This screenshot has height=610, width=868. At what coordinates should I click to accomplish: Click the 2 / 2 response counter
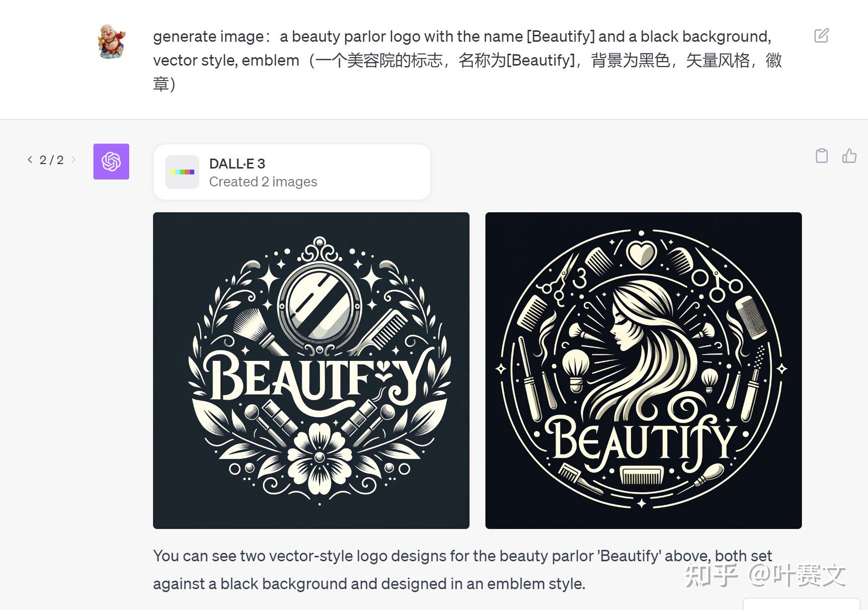point(52,160)
